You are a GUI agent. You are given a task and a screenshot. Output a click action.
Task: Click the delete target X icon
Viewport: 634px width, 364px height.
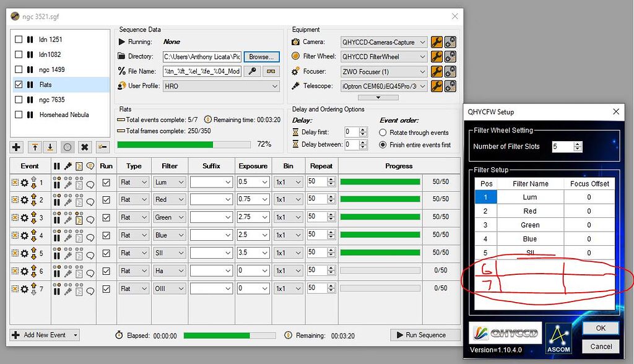coord(85,147)
